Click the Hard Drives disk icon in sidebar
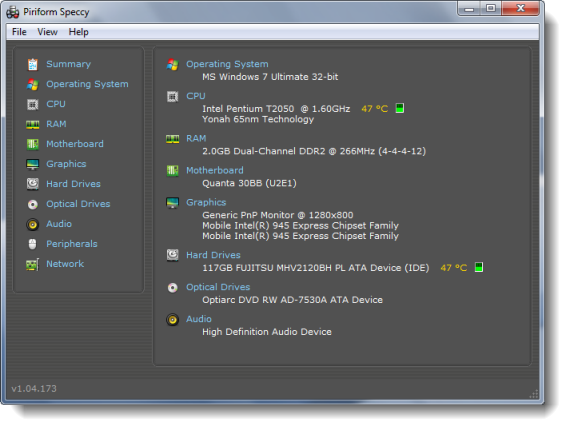This screenshot has height=430, width=570. [x=33, y=184]
